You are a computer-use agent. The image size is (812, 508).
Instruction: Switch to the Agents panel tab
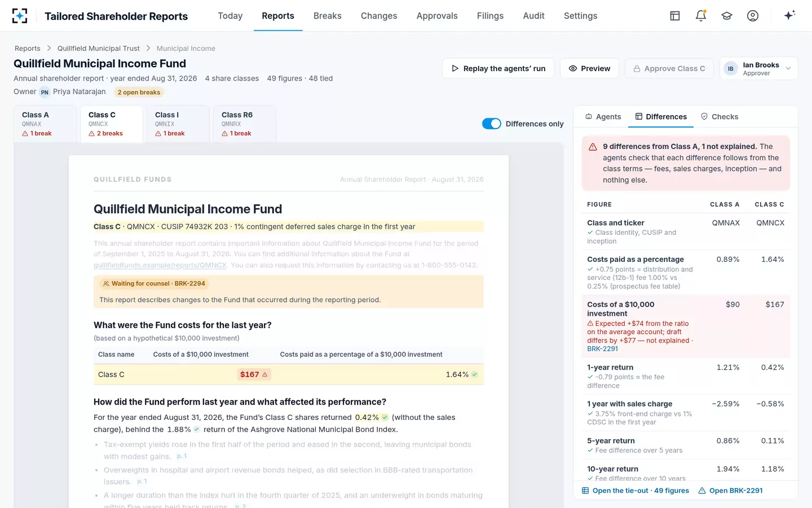[603, 117]
